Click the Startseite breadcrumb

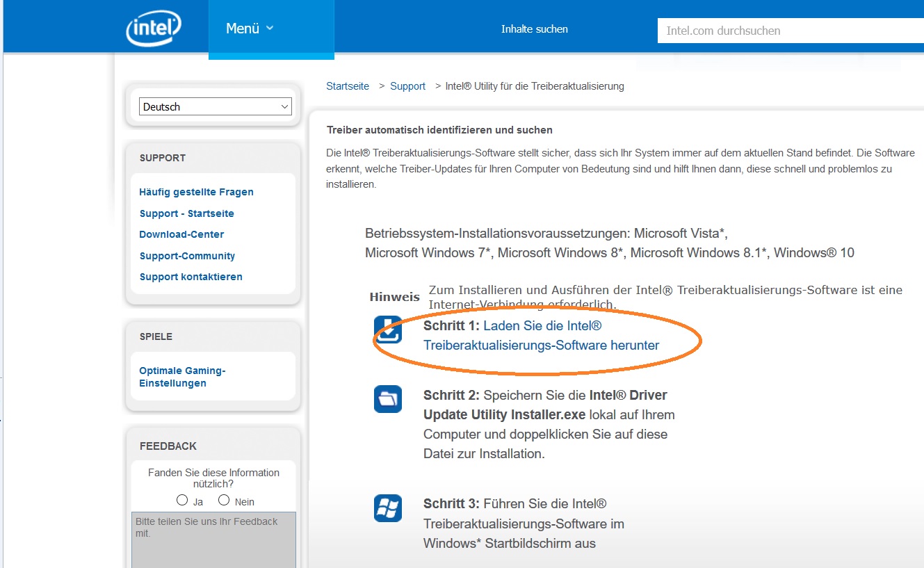(348, 86)
